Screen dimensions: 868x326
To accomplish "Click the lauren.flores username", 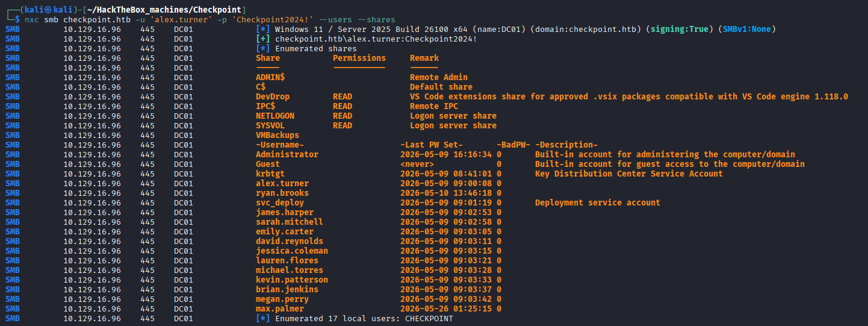I will (287, 260).
